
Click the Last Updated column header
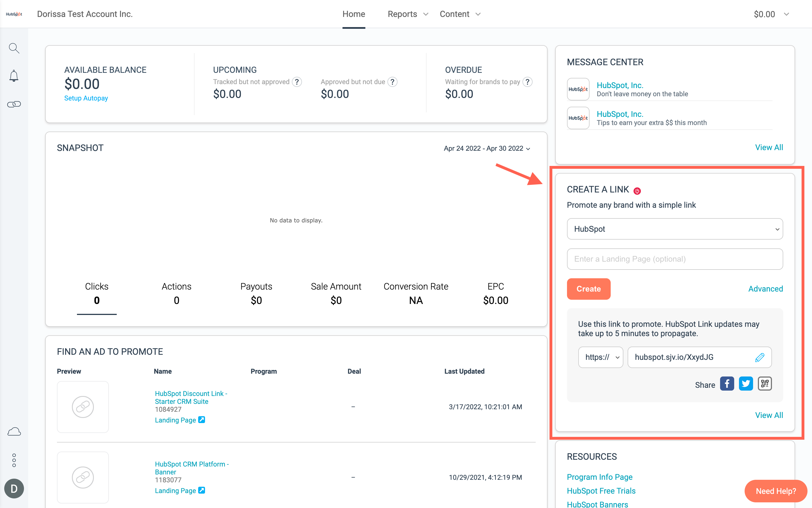pos(464,371)
